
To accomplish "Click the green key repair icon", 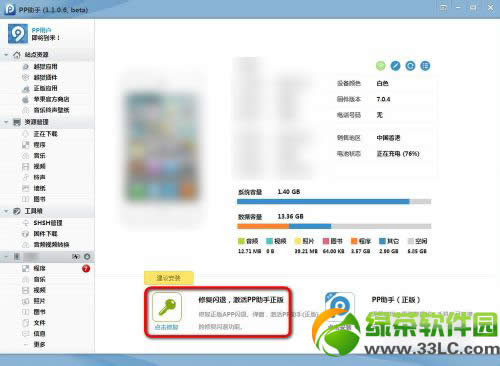I will click(x=167, y=307).
